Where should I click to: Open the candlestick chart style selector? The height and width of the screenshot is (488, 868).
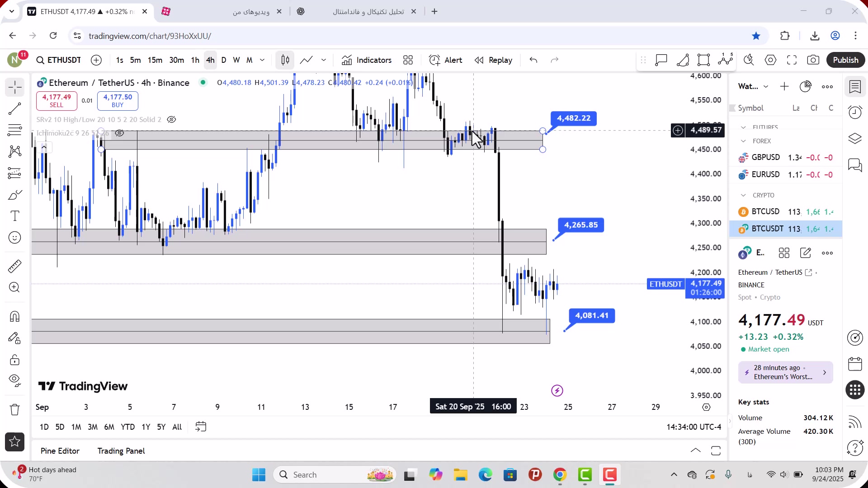click(x=285, y=60)
